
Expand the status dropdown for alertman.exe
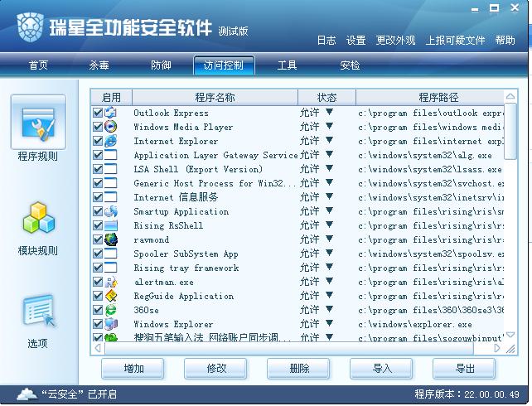pos(329,281)
